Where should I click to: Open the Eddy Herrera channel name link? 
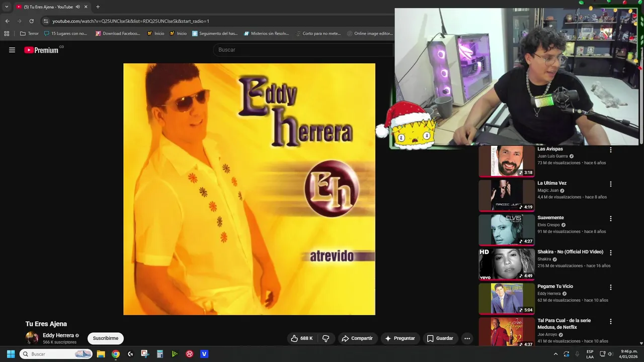[58, 335]
